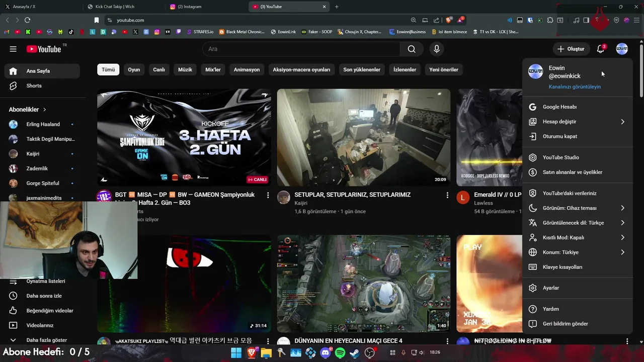Click Brave Shields icon in address bar
Viewport: 644px width, 362px height.
[448, 20]
